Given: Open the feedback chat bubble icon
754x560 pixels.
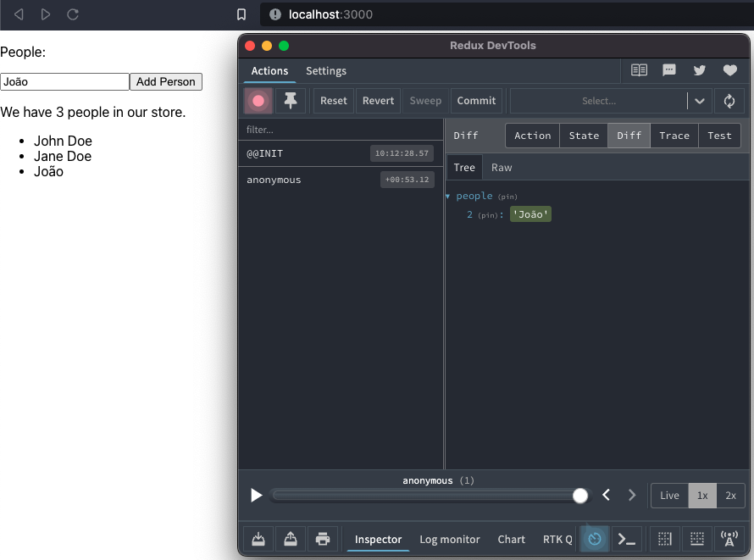Looking at the screenshot, I should click(669, 70).
